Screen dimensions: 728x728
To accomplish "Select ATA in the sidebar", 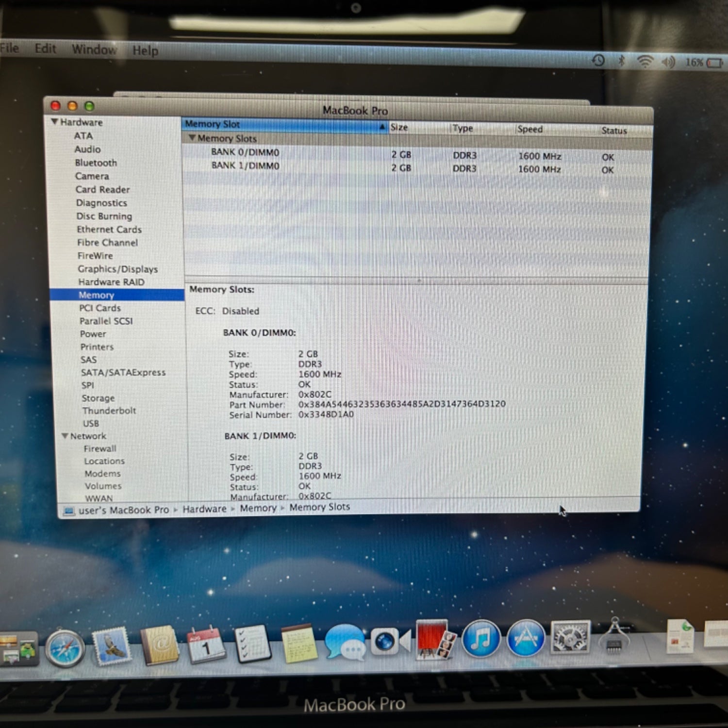I will (x=83, y=136).
